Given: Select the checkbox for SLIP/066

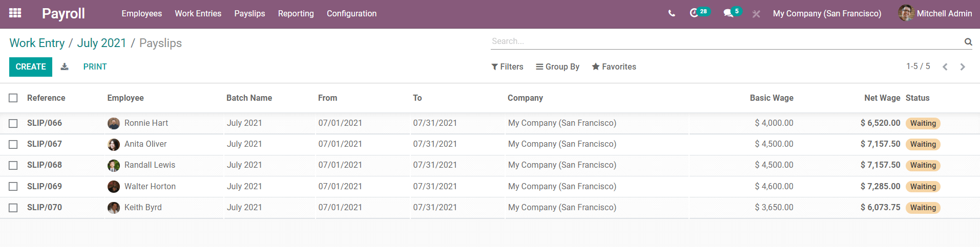Looking at the screenshot, I should point(13,123).
